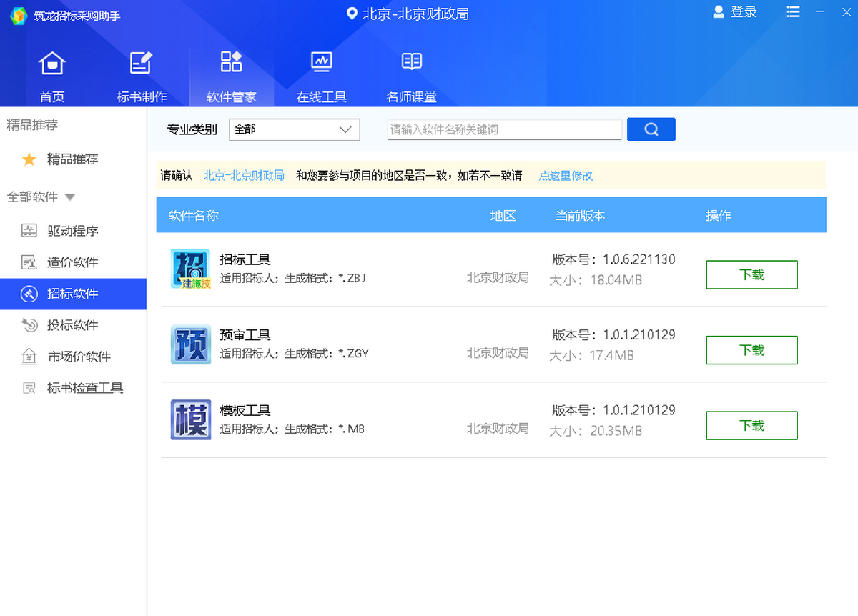Select 市场价软件 in the sidebar
The height and width of the screenshot is (616, 858).
(73, 357)
